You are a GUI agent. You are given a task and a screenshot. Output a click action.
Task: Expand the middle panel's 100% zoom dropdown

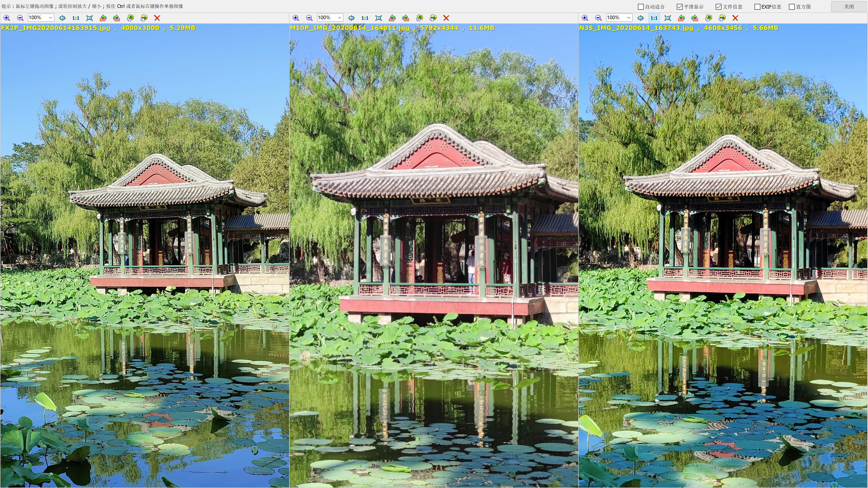[340, 18]
